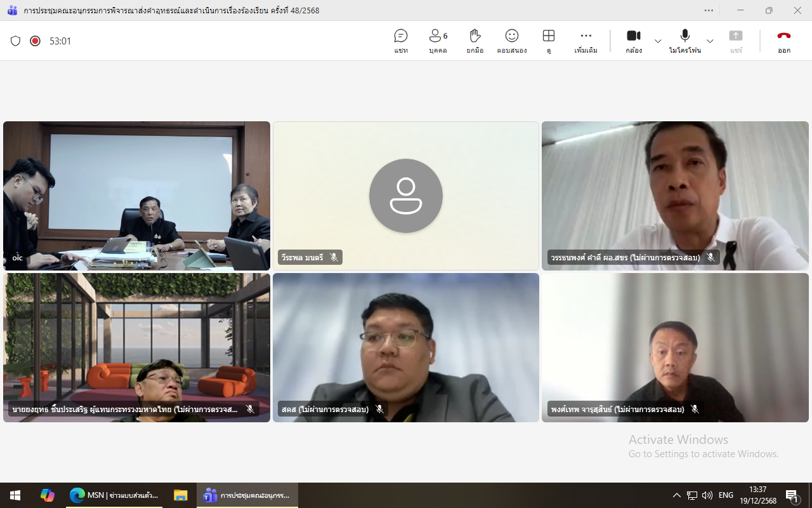Click the shield security icon
This screenshot has width=812, height=508.
[16, 41]
